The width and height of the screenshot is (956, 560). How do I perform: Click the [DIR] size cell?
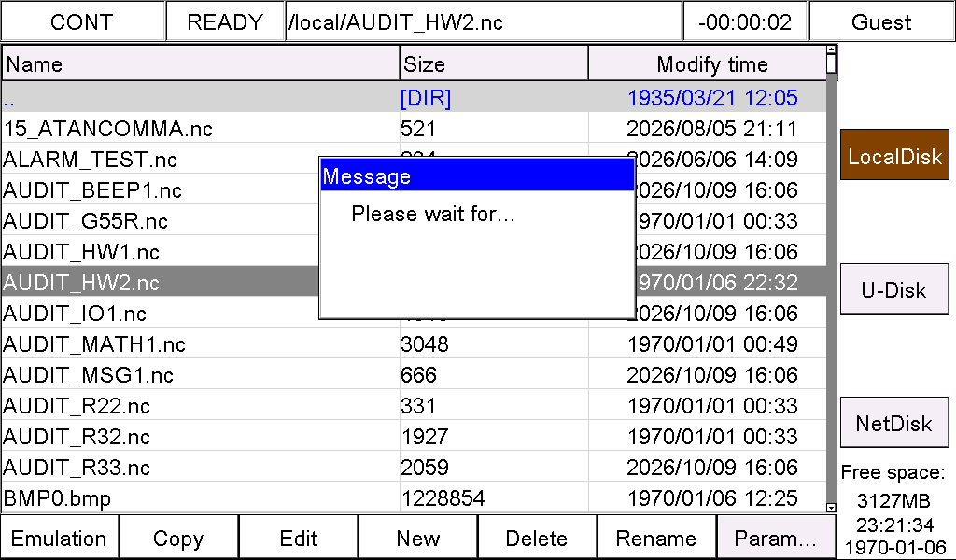click(426, 98)
